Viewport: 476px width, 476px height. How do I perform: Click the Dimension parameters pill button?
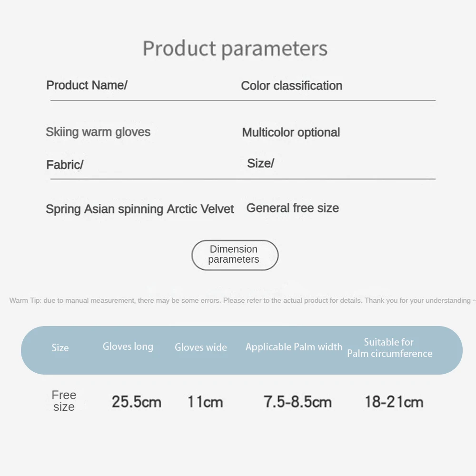click(234, 255)
